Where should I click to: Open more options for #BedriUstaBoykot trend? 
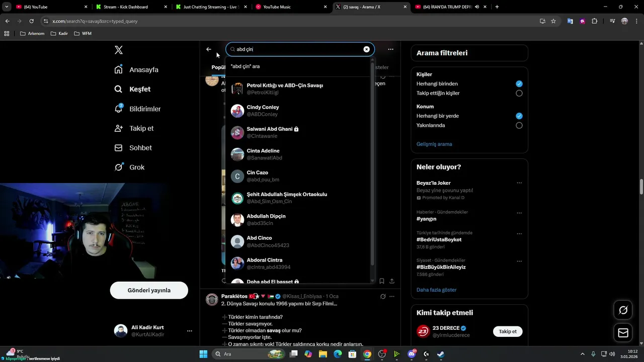519,234
